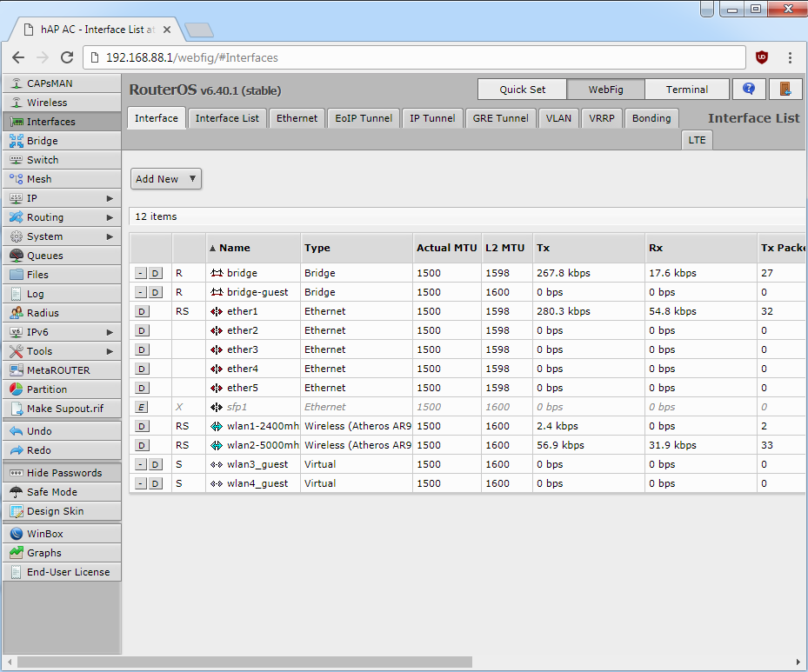Open the Chrome three-dot menu
The height and width of the screenshot is (672, 808).
tap(790, 57)
